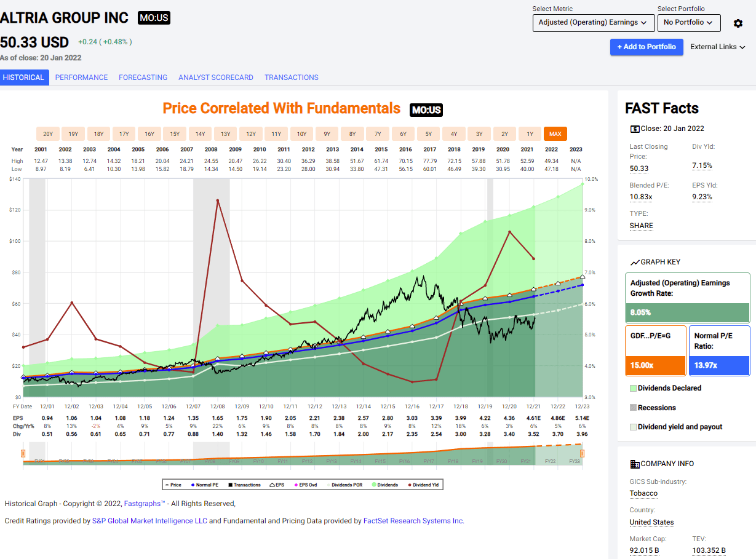Screen dimensions: 756x559
Task: Select the 13Y time range button
Action: (226, 134)
